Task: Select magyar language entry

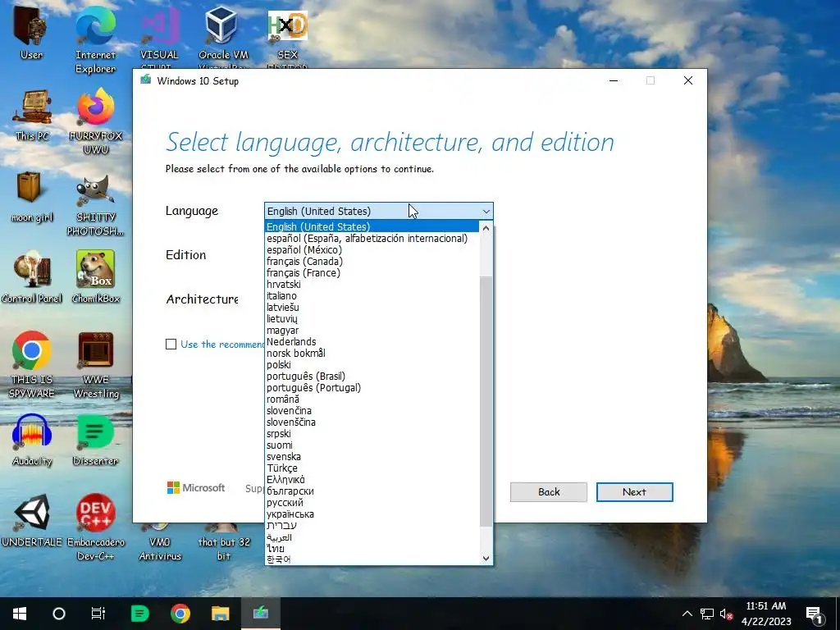Action: (x=372, y=331)
